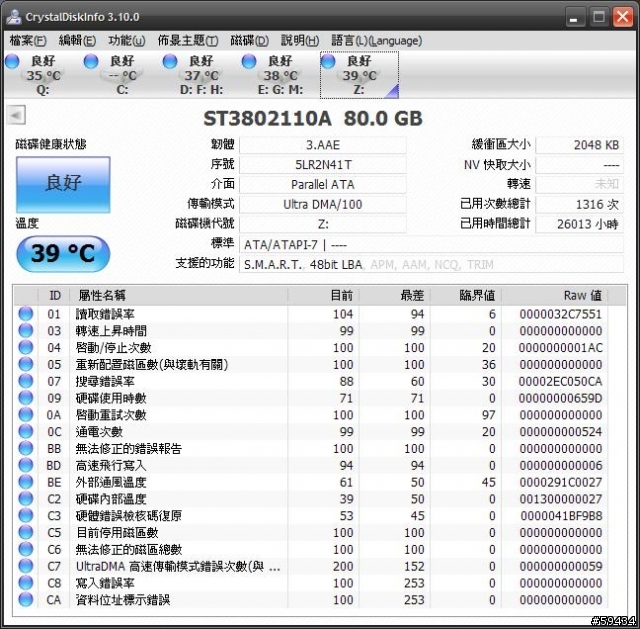Click the firmware field 3.AAE
This screenshot has width=640, height=629.
[322, 145]
